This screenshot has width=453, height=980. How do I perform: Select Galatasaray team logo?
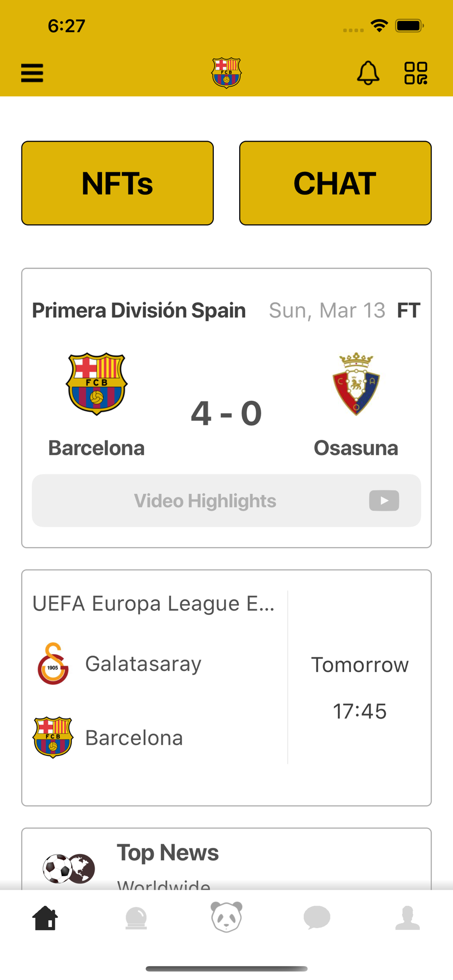pos(53,664)
